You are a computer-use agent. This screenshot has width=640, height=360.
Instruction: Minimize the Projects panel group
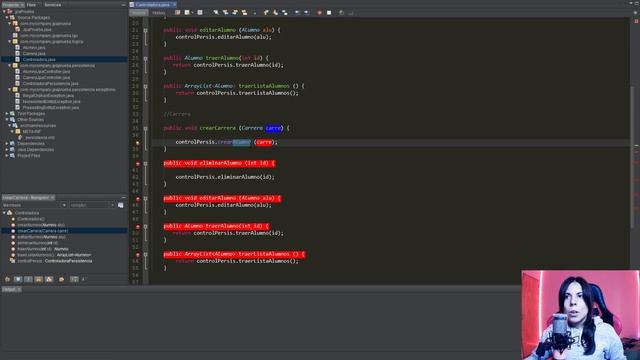pos(124,4)
